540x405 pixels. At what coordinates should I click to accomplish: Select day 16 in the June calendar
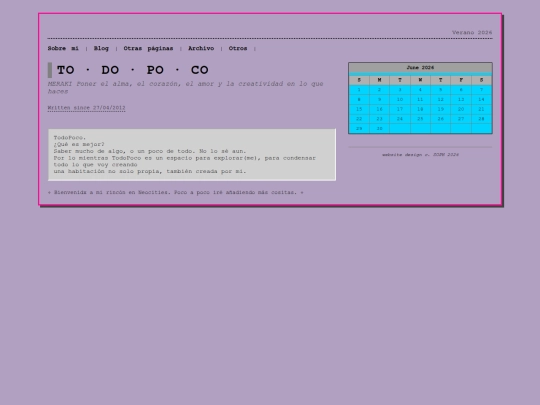click(380, 109)
